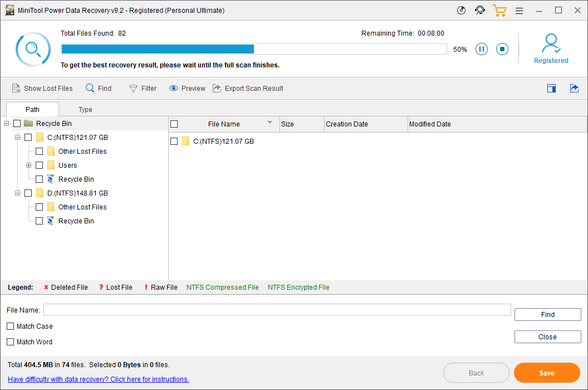Collapse the root Recycle Bin tree node
This screenshot has height=390, width=588.
point(6,124)
